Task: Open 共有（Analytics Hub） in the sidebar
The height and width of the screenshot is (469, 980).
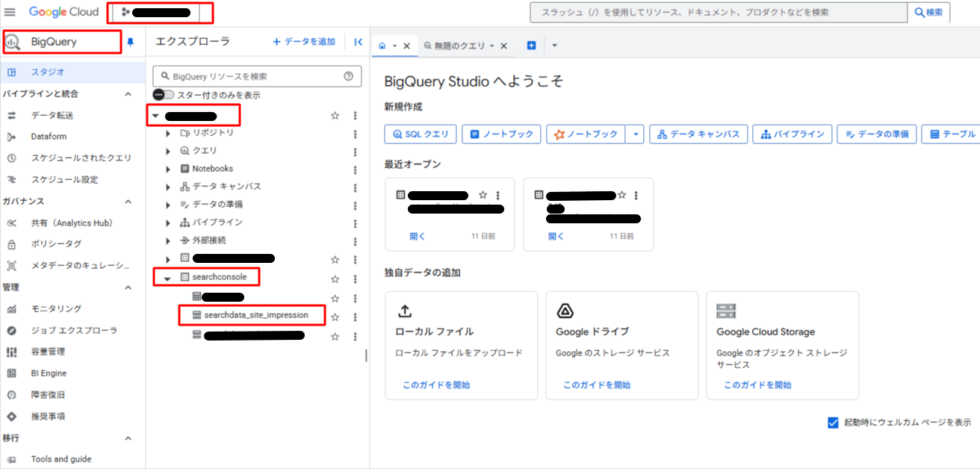Action: [72, 223]
